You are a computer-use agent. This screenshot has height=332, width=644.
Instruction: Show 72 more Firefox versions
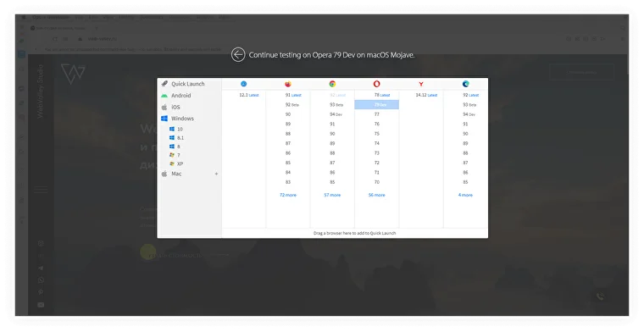[x=288, y=195]
